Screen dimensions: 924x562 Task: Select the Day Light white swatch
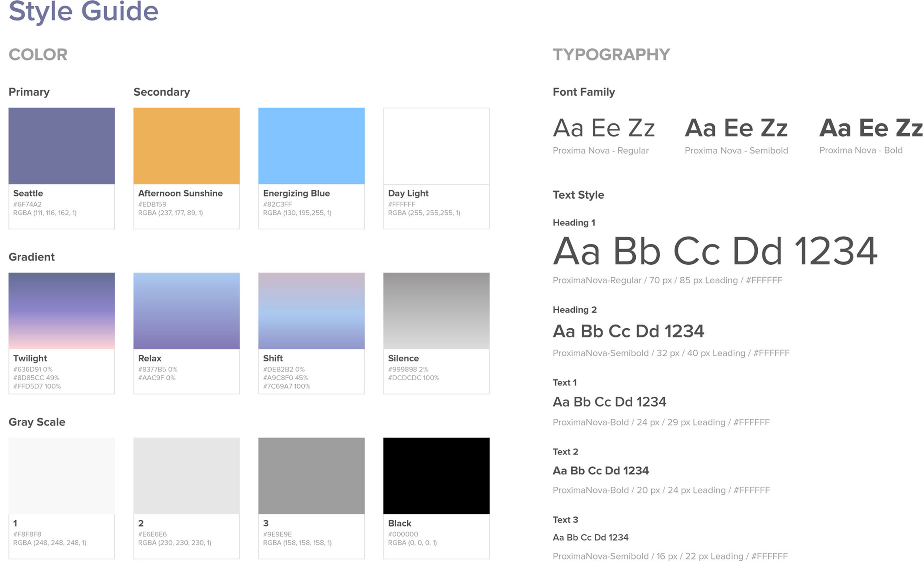436,146
